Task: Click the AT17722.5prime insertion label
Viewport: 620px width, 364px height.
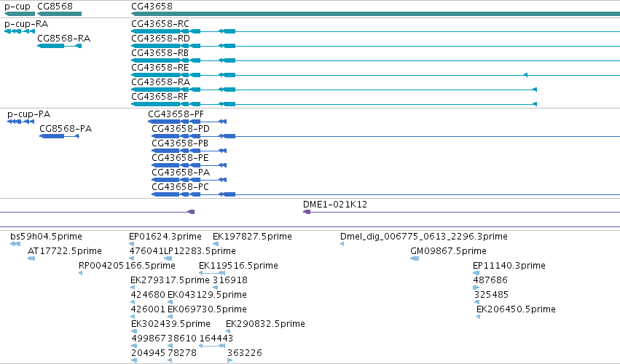Action: (64, 251)
